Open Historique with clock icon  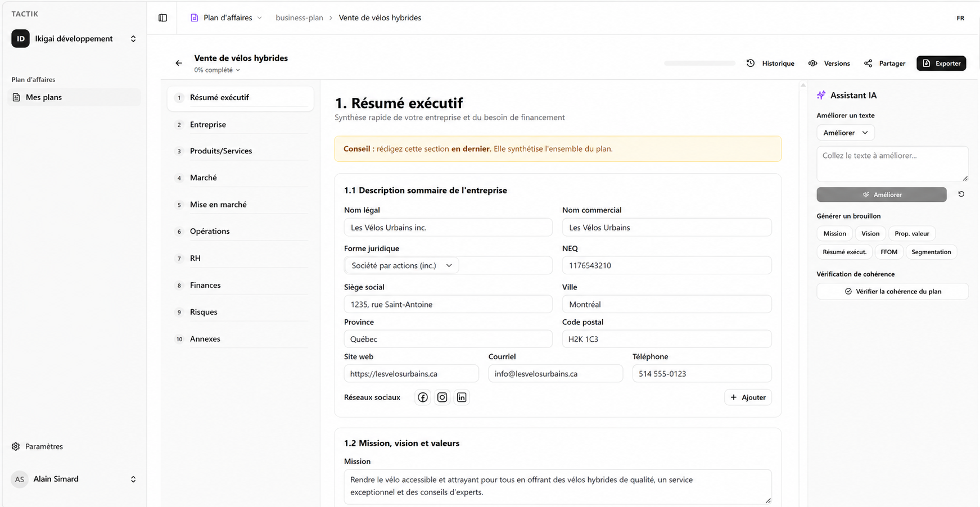click(x=770, y=64)
